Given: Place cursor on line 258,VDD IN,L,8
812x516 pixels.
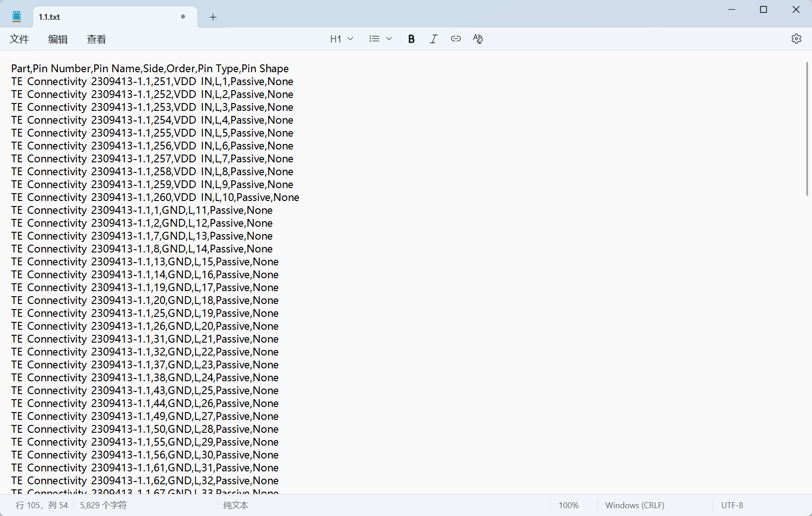Looking at the screenshot, I should pos(152,172).
